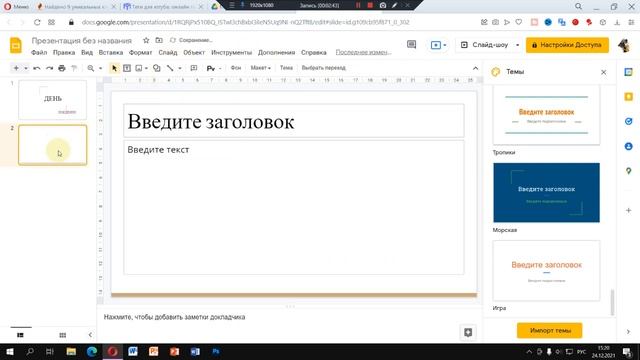Open last edit history link

(363, 53)
